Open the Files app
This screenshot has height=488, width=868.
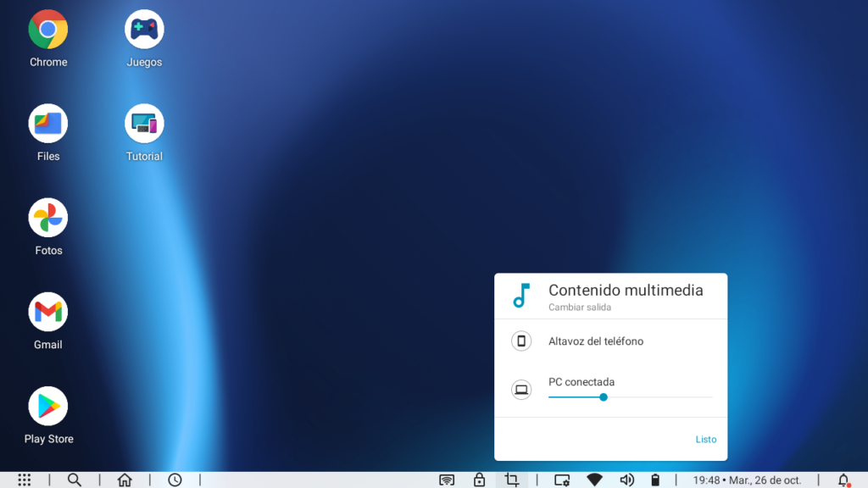coord(48,124)
